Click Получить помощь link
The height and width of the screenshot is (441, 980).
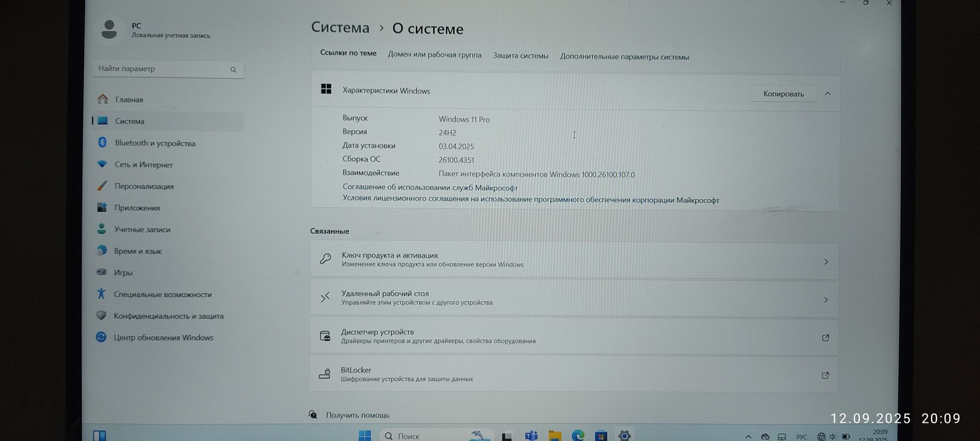[358, 415]
